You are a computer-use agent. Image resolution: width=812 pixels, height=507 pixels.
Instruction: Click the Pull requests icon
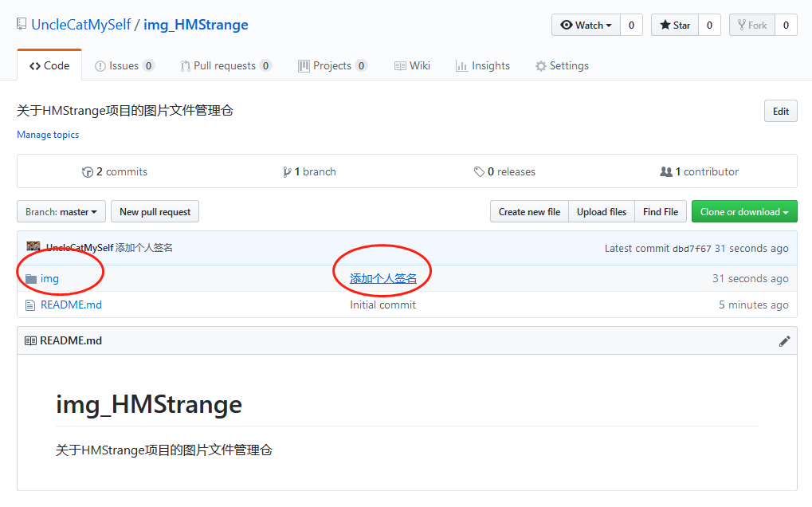pyautogui.click(x=185, y=66)
